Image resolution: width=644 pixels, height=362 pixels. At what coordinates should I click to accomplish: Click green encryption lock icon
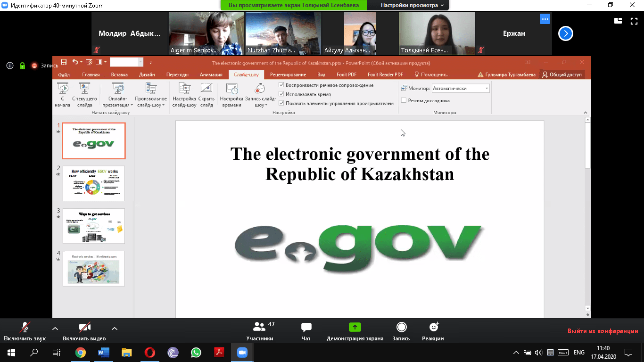22,66
